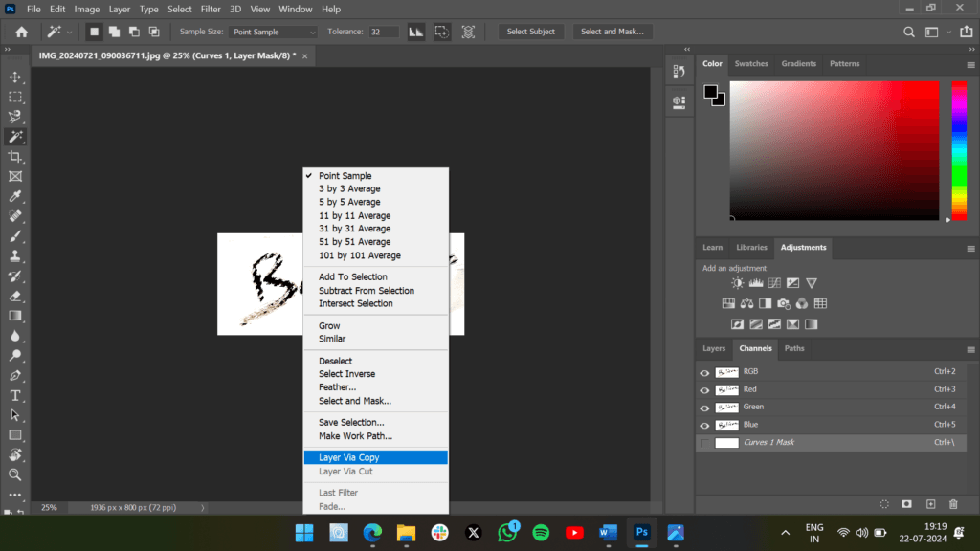Select the Frame tool

coord(15,176)
